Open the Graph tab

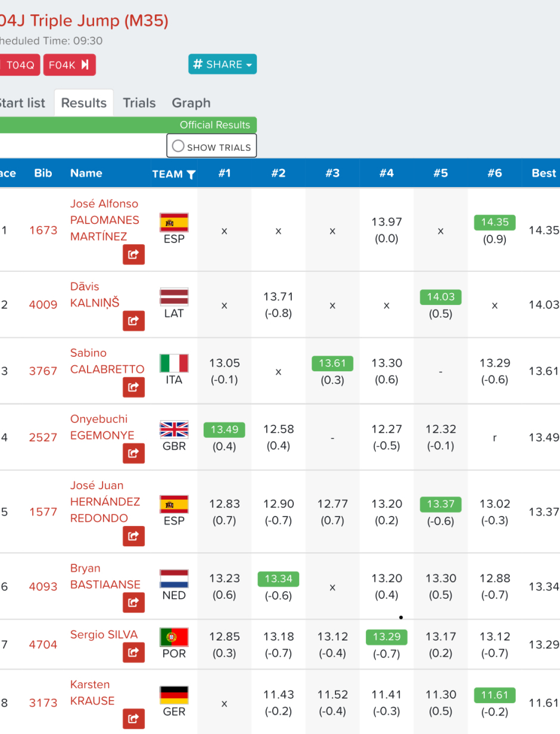(x=191, y=103)
